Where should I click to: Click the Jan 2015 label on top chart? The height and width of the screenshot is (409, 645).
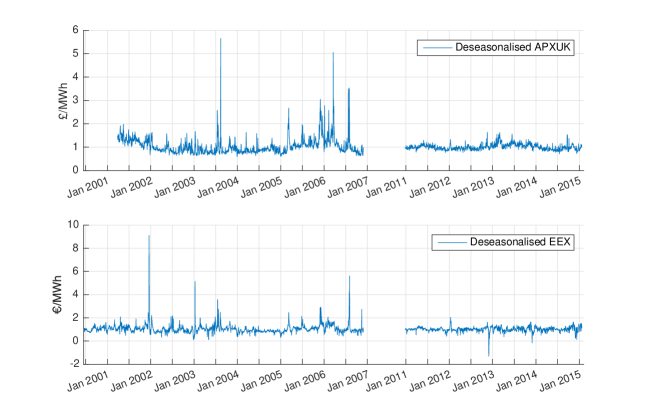pyautogui.click(x=560, y=188)
